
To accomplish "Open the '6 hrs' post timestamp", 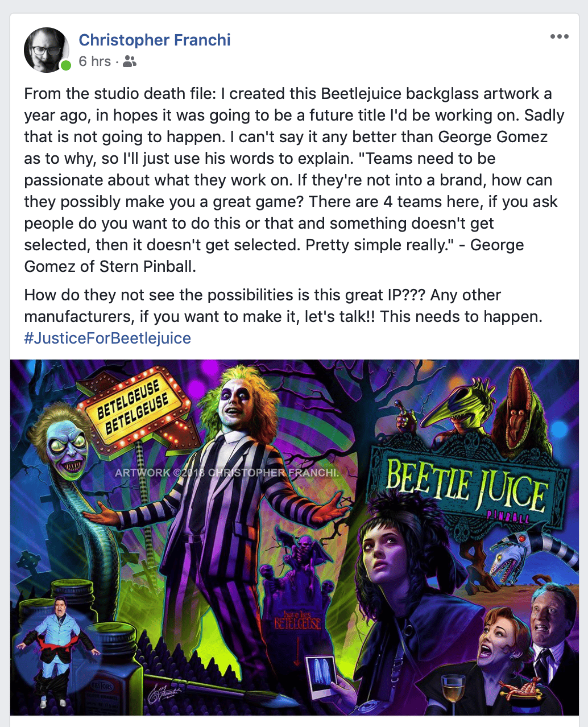I will click(94, 61).
